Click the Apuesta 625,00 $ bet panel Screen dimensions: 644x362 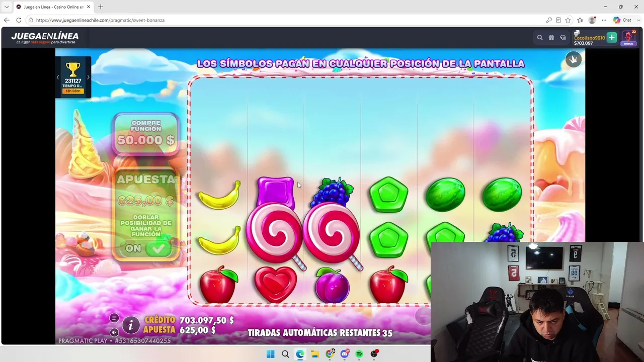146,191
